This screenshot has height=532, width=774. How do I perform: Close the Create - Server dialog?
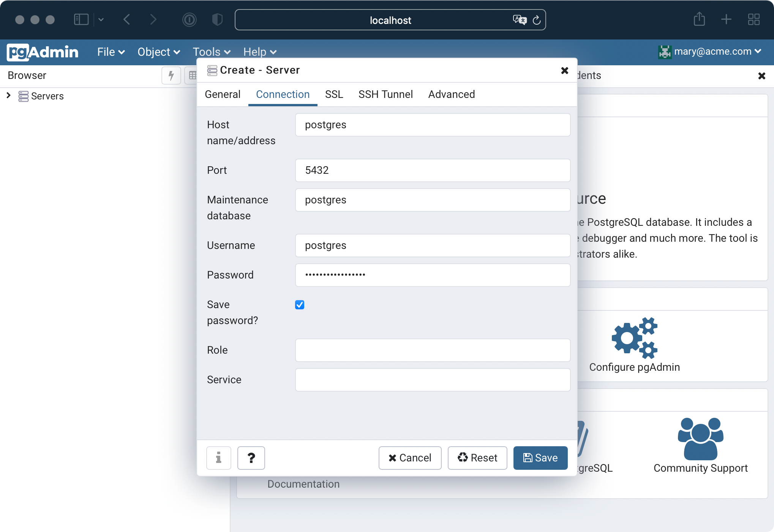pos(565,71)
